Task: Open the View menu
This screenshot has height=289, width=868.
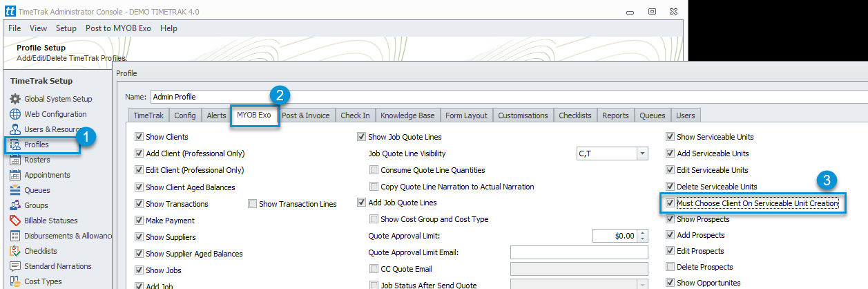Action: pos(39,28)
